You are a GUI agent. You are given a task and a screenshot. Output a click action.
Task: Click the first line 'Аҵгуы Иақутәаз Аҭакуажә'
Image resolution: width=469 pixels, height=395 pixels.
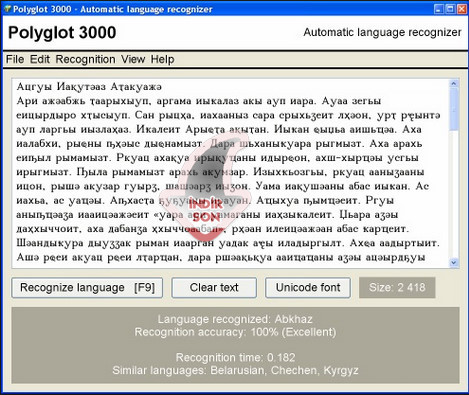pyautogui.click(x=89, y=87)
